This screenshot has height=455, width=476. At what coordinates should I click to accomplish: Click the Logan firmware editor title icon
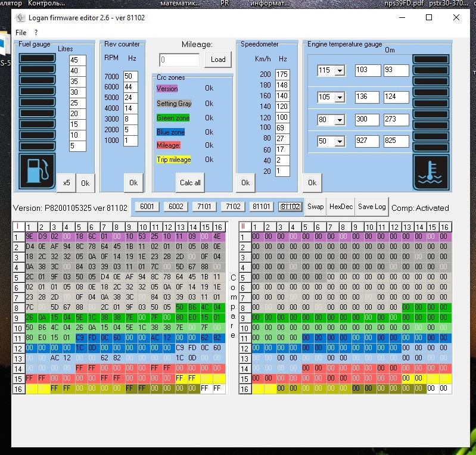tap(21, 18)
